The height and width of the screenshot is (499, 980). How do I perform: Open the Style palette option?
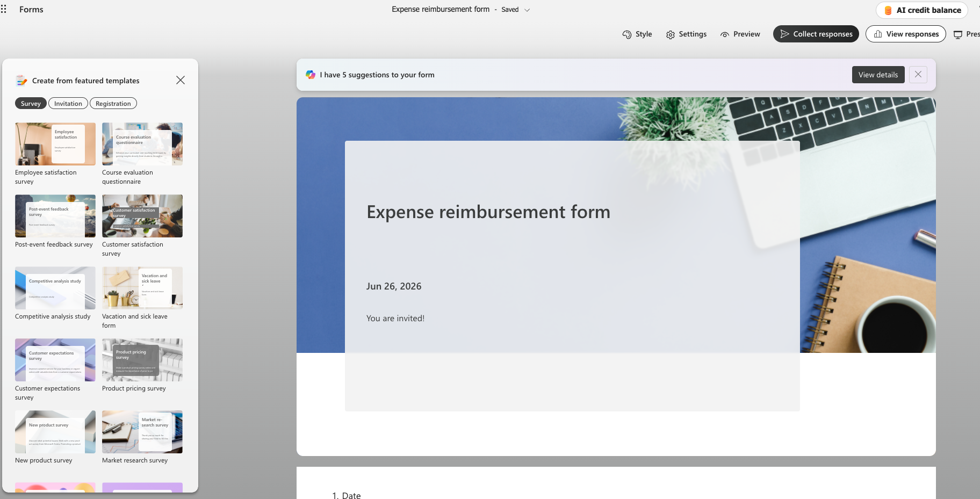(x=637, y=34)
